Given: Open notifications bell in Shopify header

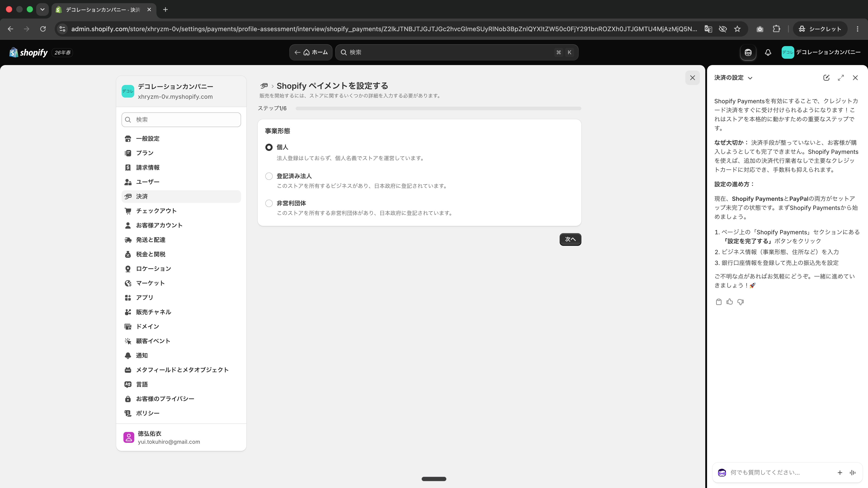Looking at the screenshot, I should point(768,52).
